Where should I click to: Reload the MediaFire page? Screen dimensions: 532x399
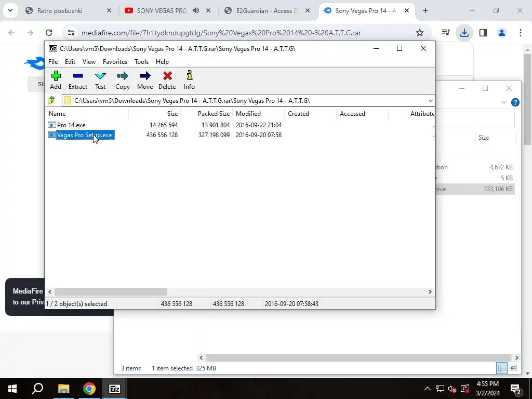[x=49, y=33]
